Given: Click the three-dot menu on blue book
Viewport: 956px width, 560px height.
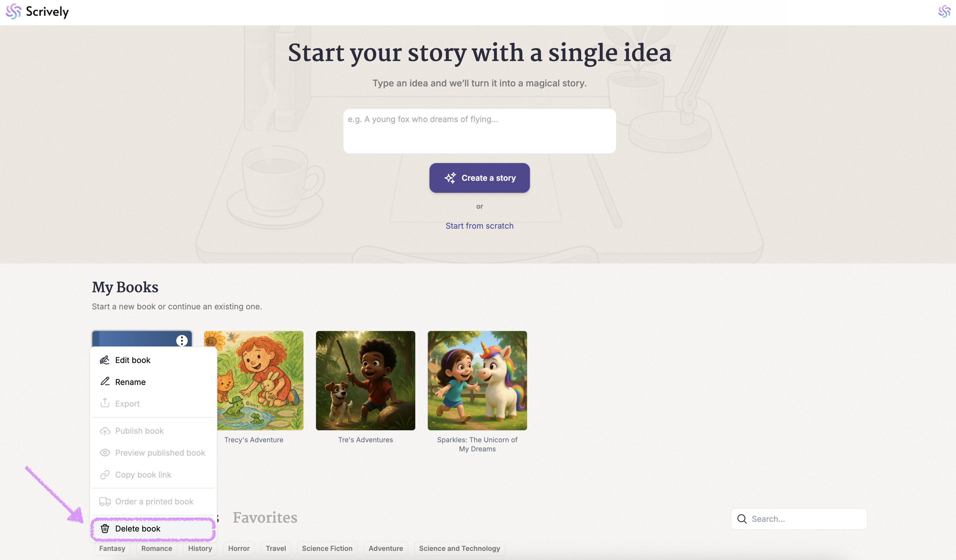Looking at the screenshot, I should 182,340.
